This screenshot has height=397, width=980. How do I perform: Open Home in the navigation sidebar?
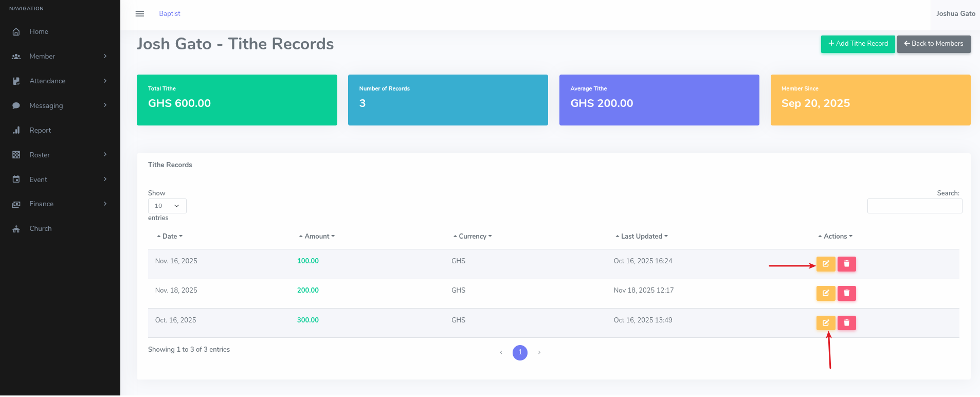[x=39, y=31]
